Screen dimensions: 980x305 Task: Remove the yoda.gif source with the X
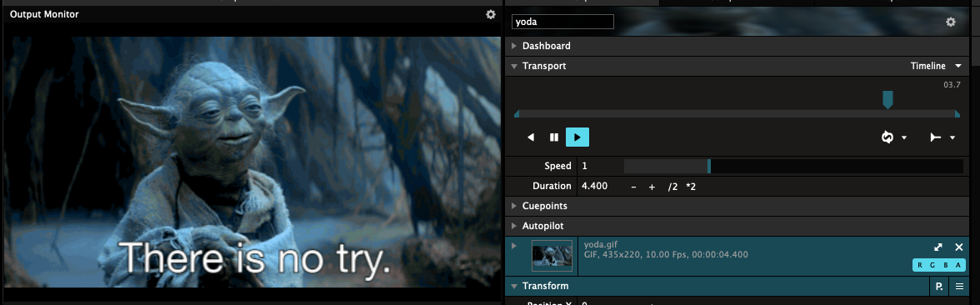coord(958,247)
